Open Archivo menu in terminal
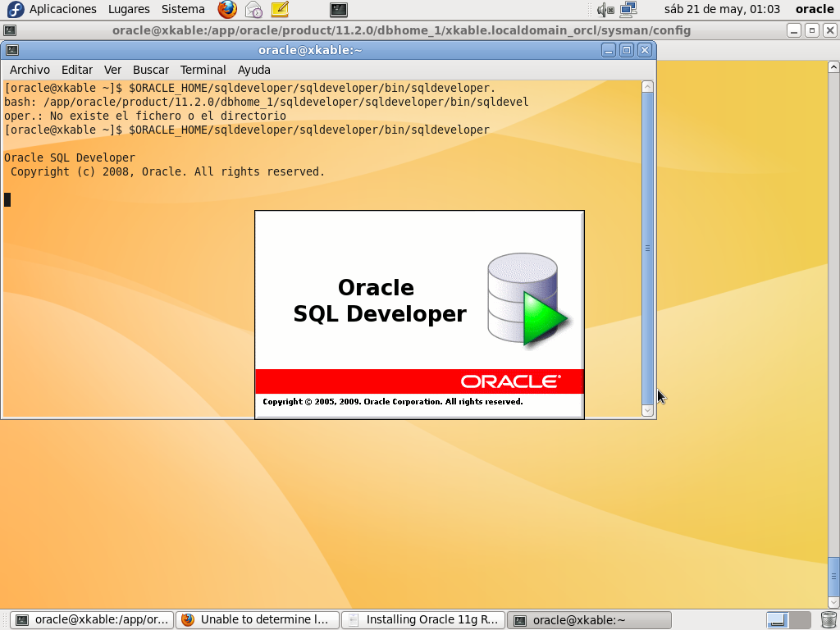The height and width of the screenshot is (630, 840). point(30,70)
